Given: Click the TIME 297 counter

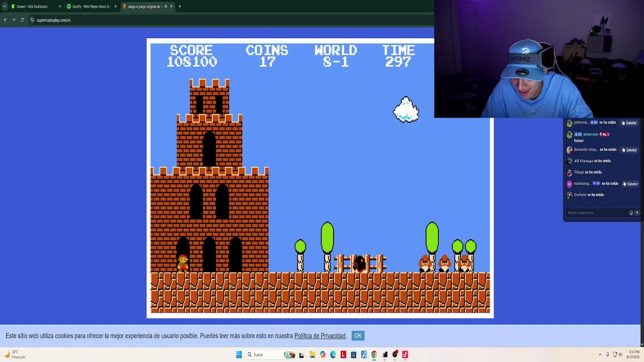Looking at the screenshot, I should tap(398, 56).
